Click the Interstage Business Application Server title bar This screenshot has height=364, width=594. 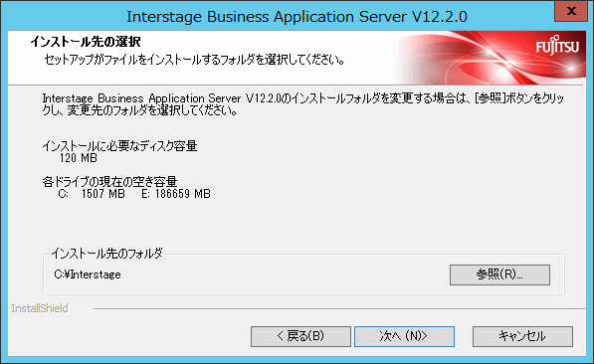pos(297,17)
